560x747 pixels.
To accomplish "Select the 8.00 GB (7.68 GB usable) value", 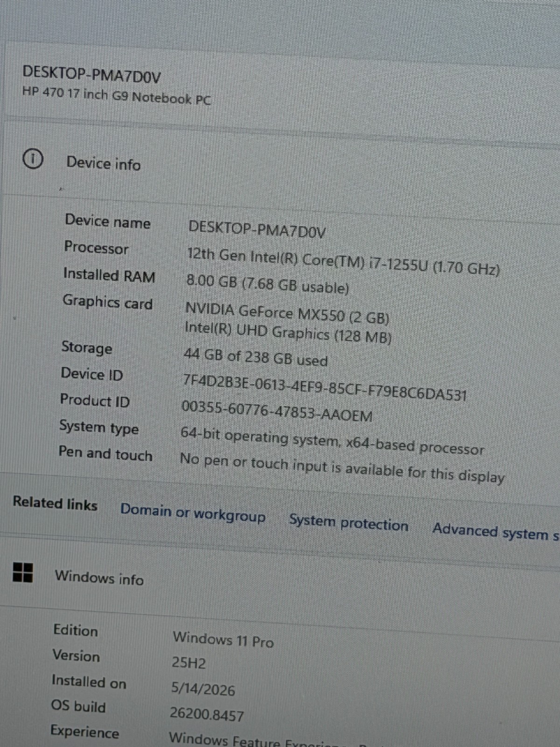I will [x=267, y=284].
